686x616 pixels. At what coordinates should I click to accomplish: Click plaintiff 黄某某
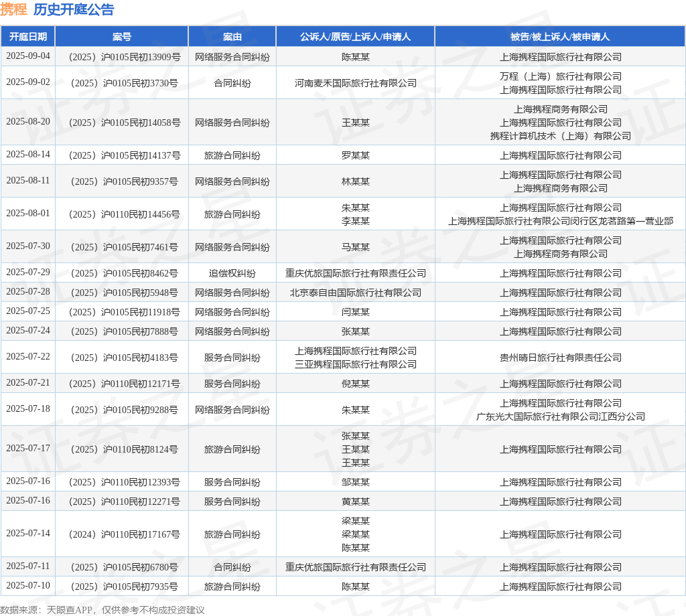click(x=355, y=502)
